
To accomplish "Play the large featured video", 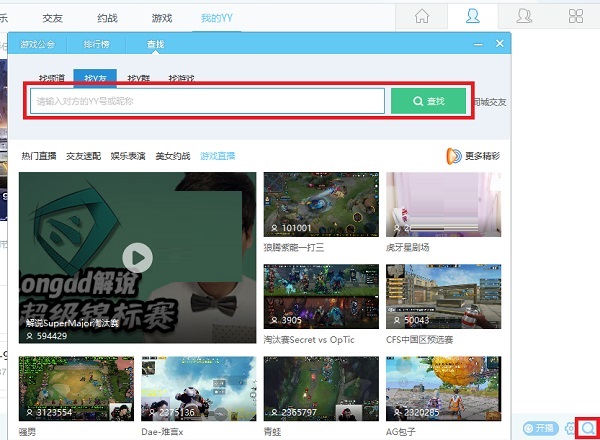I will tap(137, 258).
